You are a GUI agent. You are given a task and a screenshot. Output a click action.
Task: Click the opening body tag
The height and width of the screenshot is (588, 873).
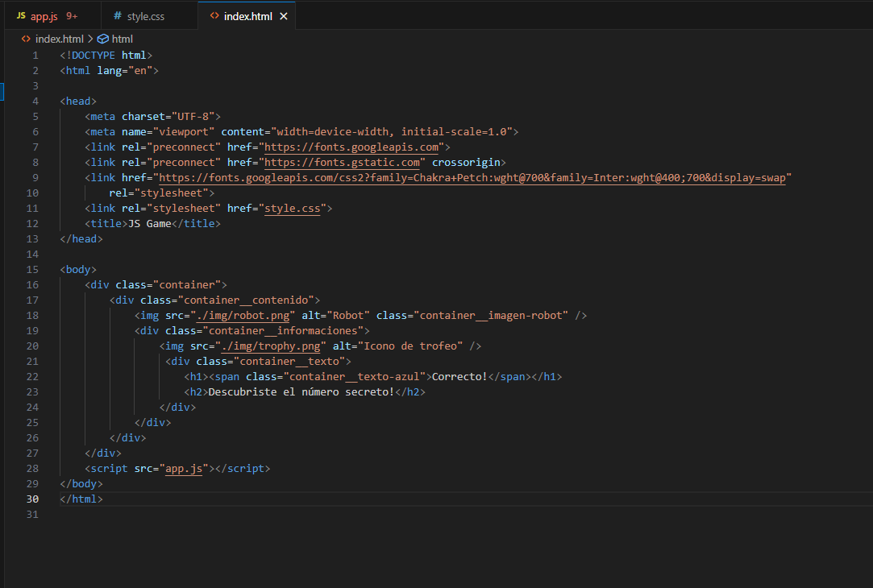pos(78,269)
